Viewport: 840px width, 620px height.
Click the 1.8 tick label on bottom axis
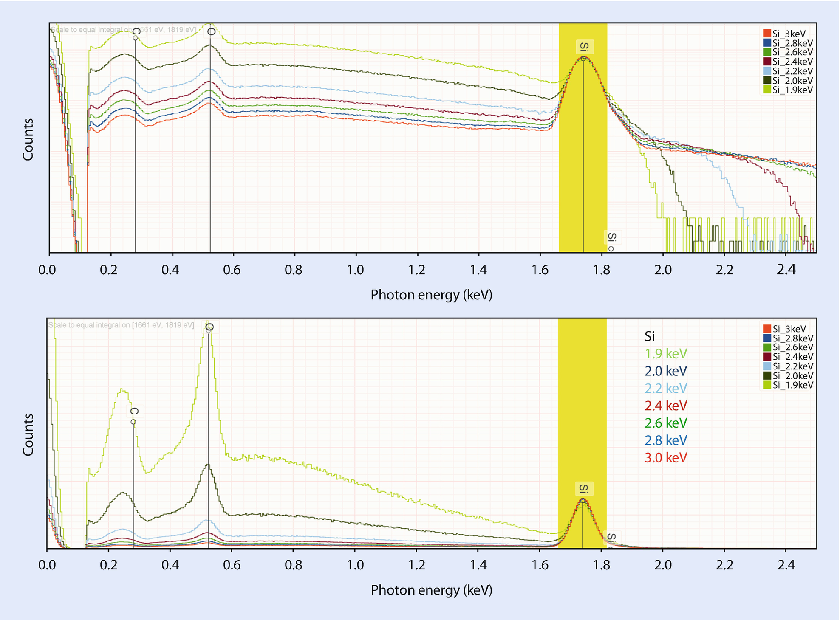pos(602,565)
